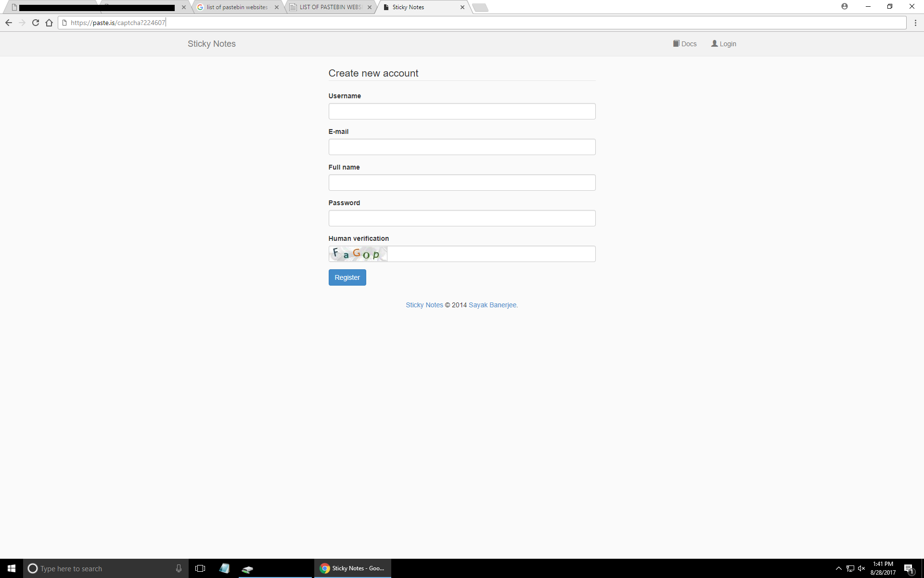The width and height of the screenshot is (924, 578).
Task: Focus the E-mail input field
Action: [x=462, y=147]
